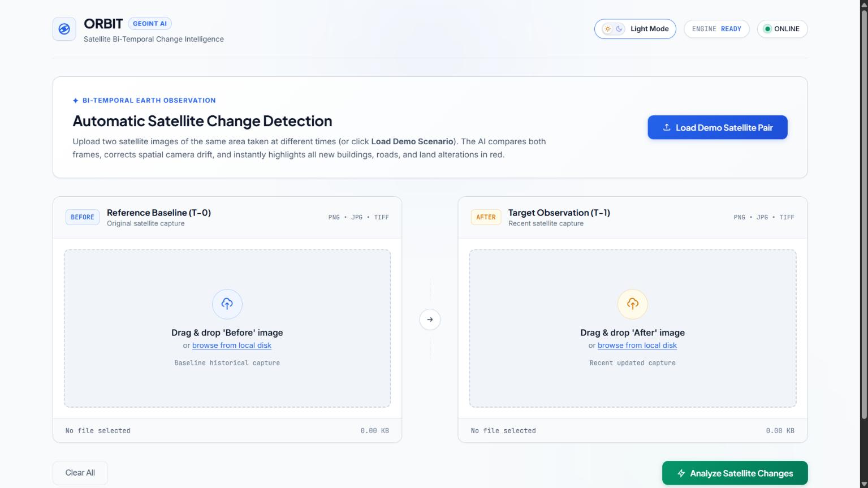Image resolution: width=868 pixels, height=488 pixels.
Task: Click 'Recent satellite capture' subtitle
Action: click(546, 223)
